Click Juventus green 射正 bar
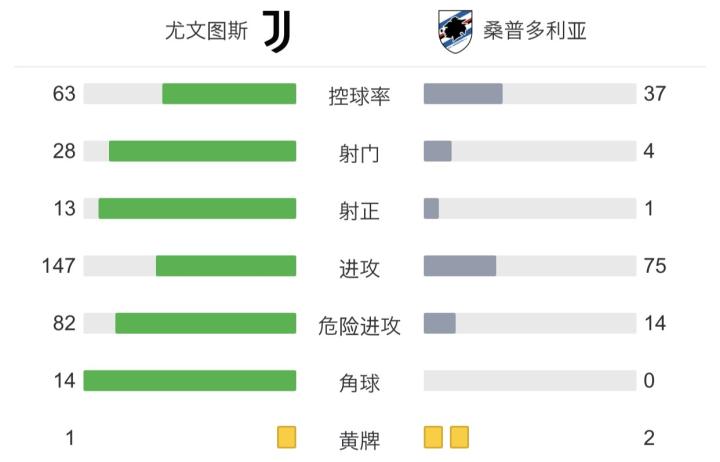Viewport: 720px width, 462px height. click(x=197, y=208)
